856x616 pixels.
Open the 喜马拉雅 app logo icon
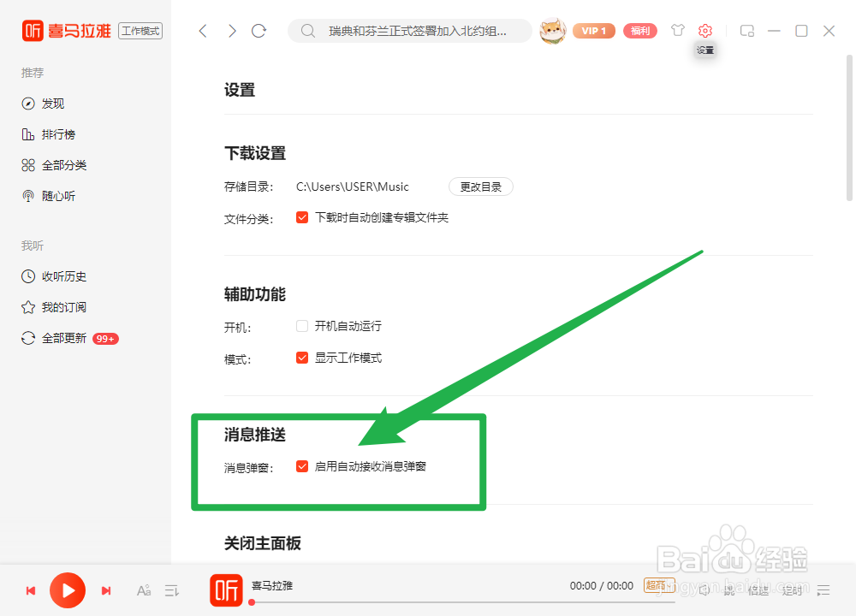[x=34, y=30]
